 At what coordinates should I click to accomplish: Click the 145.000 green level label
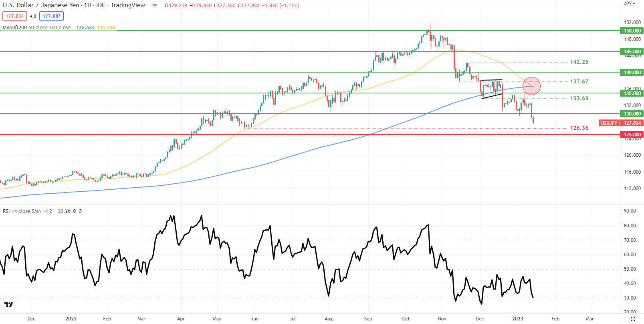(x=632, y=52)
